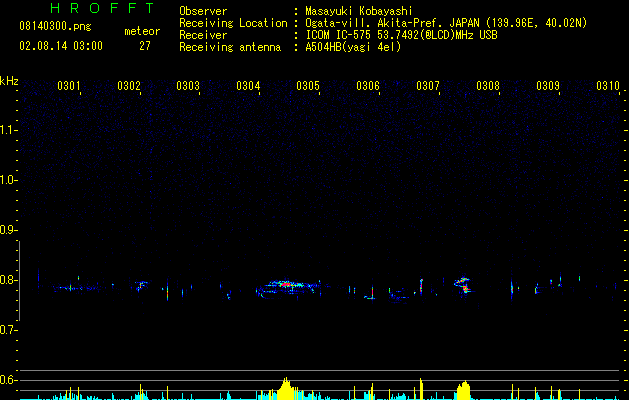
Task: Click the 0306 time marker
Action: (x=368, y=86)
